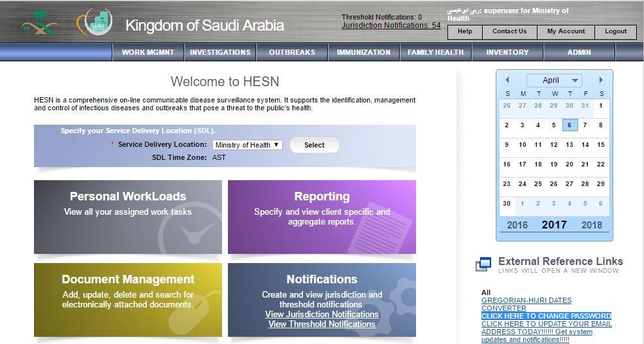Click the Threshold Notifications: 0 text

(x=381, y=17)
